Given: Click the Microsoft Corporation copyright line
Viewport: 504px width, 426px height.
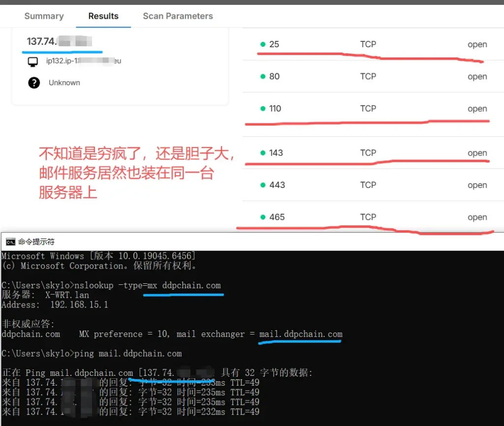Looking at the screenshot, I should (x=98, y=266).
